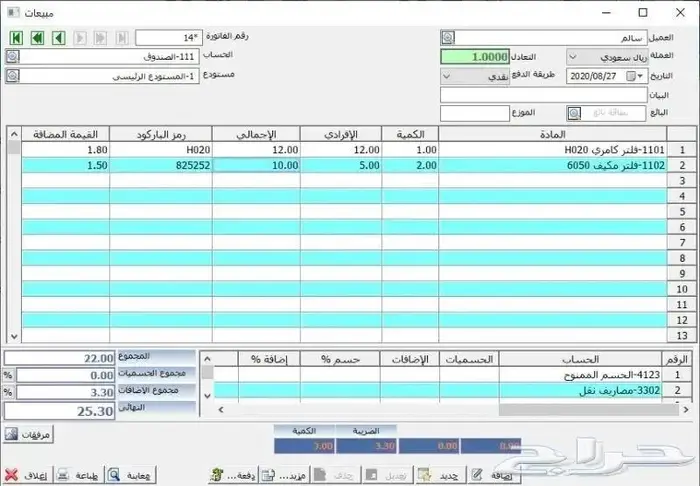Click total cell 10.00 in row 2

tap(256, 165)
